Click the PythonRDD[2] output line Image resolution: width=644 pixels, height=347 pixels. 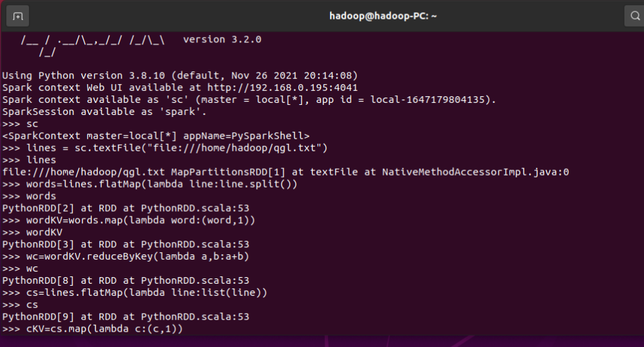click(126, 208)
